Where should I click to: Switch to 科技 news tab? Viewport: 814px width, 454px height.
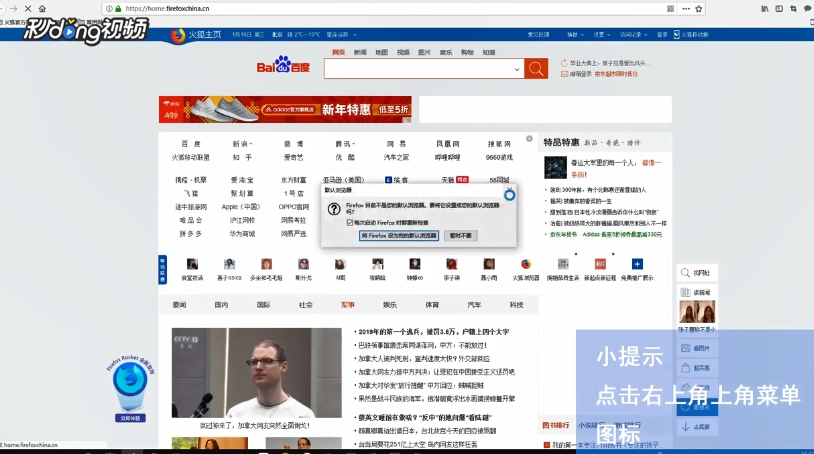tap(516, 305)
